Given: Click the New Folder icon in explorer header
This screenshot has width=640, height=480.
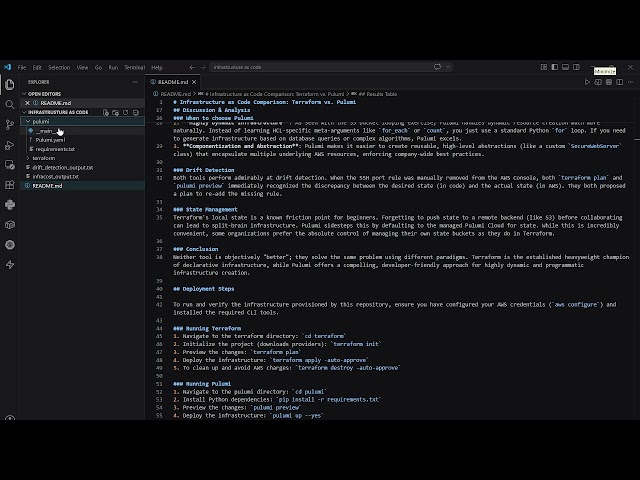Looking at the screenshot, I should tap(116, 112).
